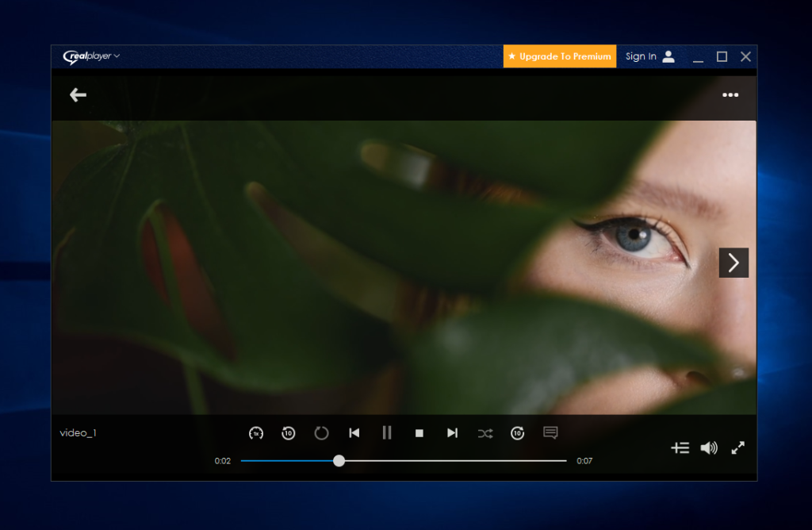Stop video playback
Image resolution: width=812 pixels, height=530 pixels.
(419, 433)
